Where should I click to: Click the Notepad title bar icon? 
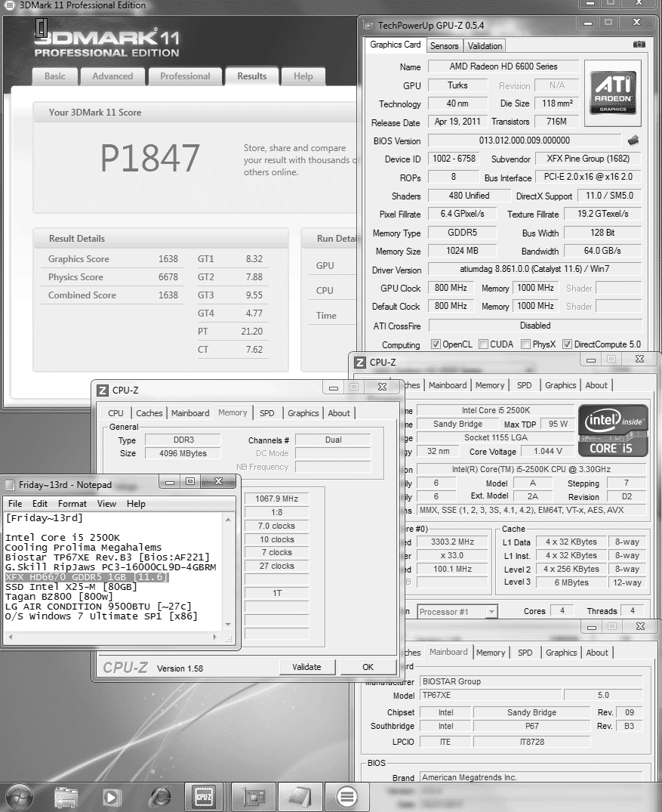pos(9,485)
